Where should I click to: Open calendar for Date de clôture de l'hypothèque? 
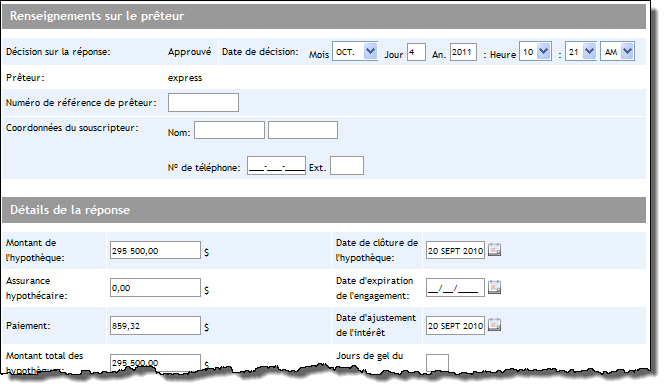click(494, 250)
